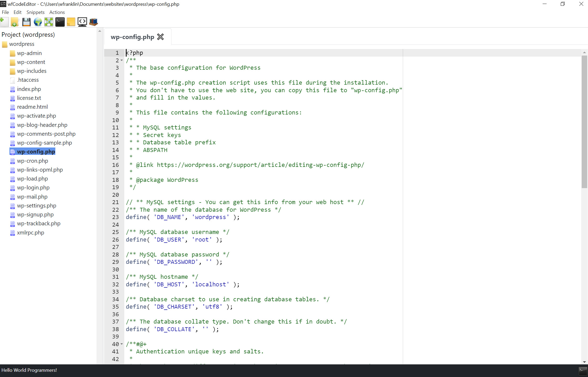Image resolution: width=588 pixels, height=377 pixels.
Task: Click 'utf8' value on line 35
Action: coord(212,307)
